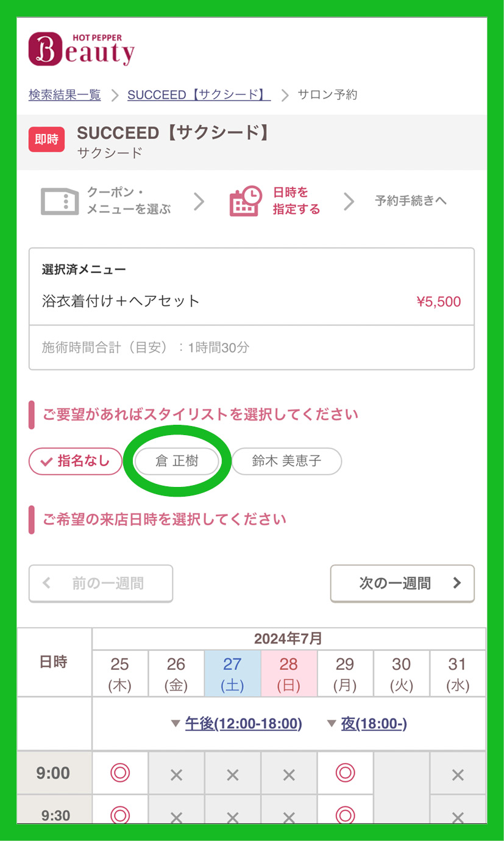This screenshot has height=841, width=504.
Task: Jump to 夜(18:00-) time section
Action: [374, 723]
